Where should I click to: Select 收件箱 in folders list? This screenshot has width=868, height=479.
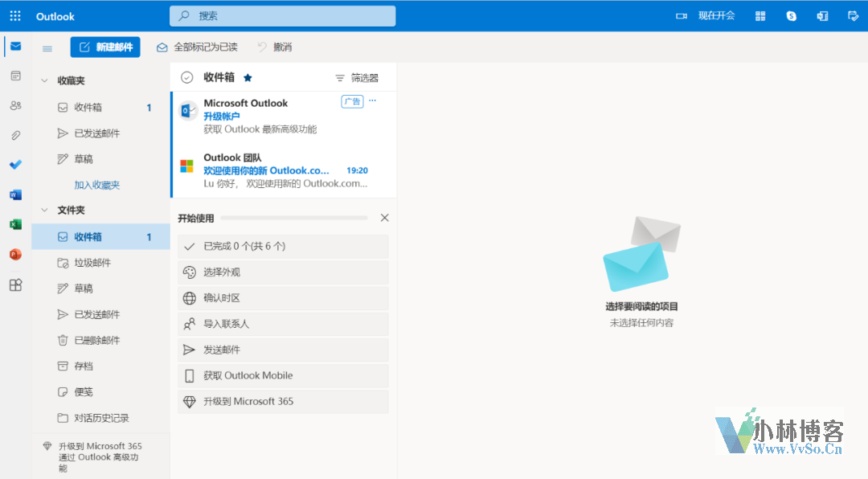pyautogui.click(x=100, y=237)
